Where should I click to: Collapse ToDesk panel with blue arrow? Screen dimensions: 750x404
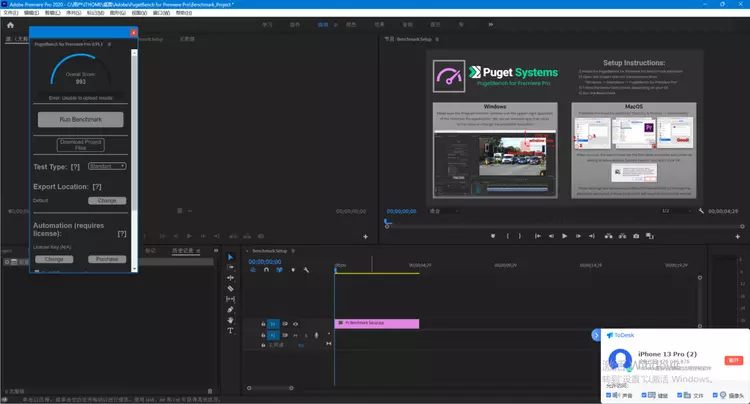click(596, 335)
